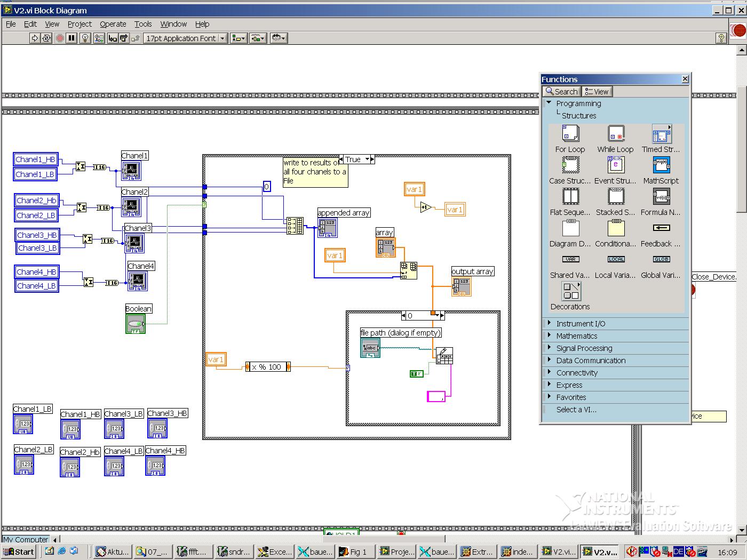This screenshot has height=560, width=747.
Task: Expand the Signal Processing palette category
Action: (x=584, y=348)
